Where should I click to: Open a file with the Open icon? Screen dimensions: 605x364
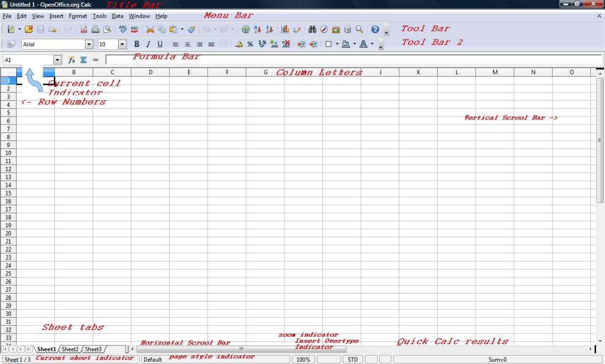click(x=29, y=29)
